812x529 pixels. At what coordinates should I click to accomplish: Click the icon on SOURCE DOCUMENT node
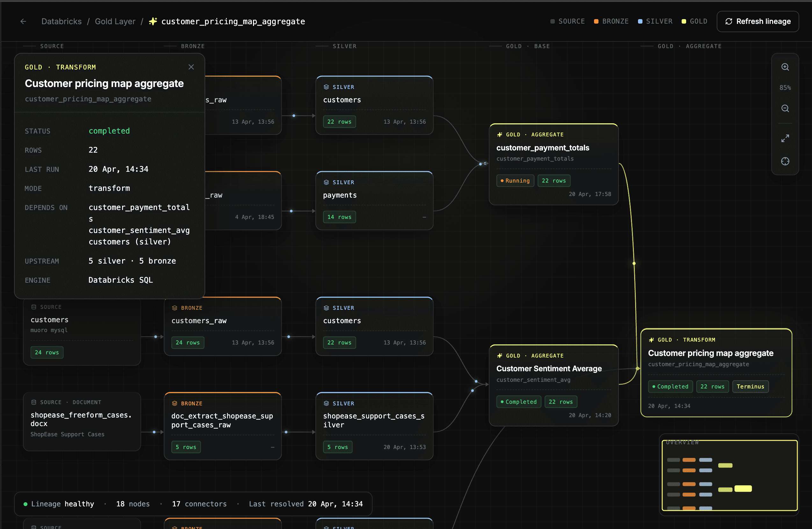click(33, 402)
